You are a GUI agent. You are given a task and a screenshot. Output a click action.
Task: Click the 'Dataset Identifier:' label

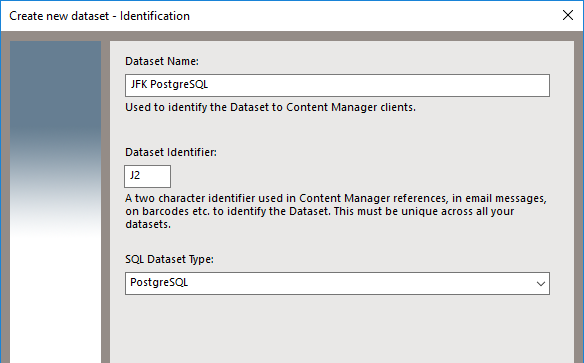171,152
